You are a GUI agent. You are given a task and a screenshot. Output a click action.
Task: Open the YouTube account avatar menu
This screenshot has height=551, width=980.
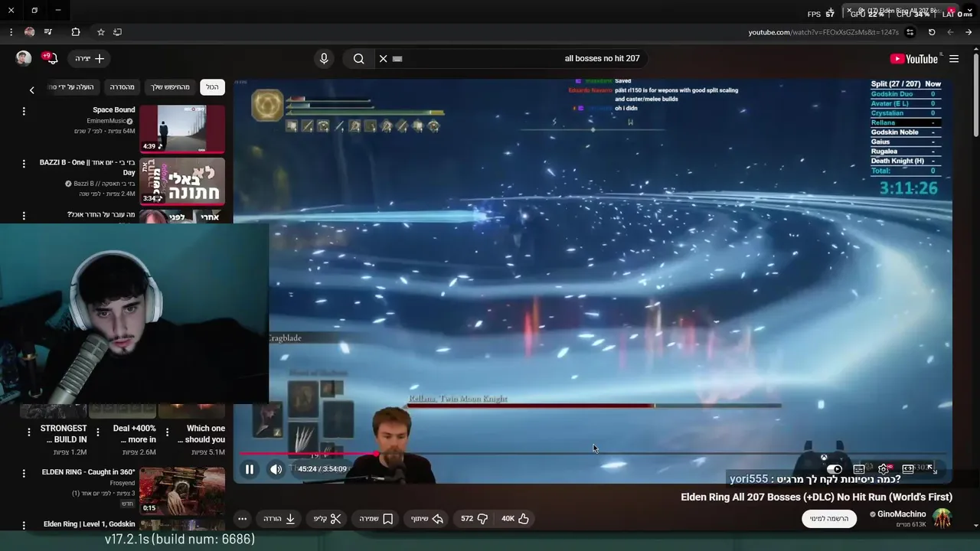[24, 59]
